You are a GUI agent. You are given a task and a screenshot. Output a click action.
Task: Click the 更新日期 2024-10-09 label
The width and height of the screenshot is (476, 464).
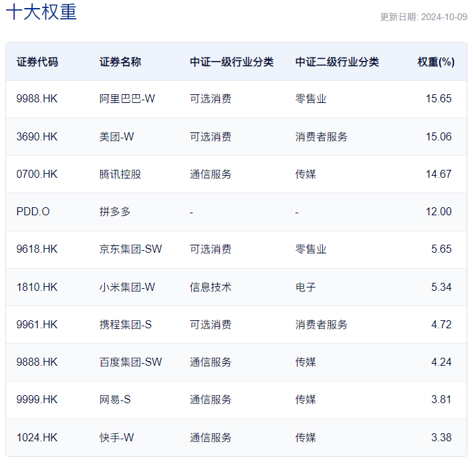coord(423,17)
